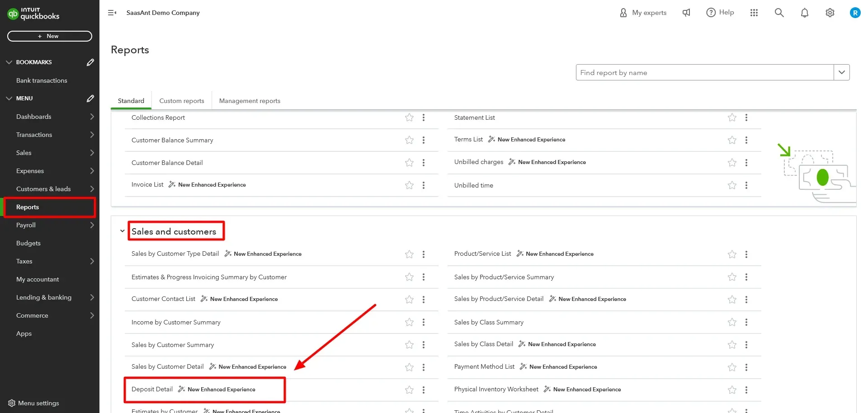The image size is (868, 413).
Task: Open more options for Payment Method List
Action: (x=746, y=367)
